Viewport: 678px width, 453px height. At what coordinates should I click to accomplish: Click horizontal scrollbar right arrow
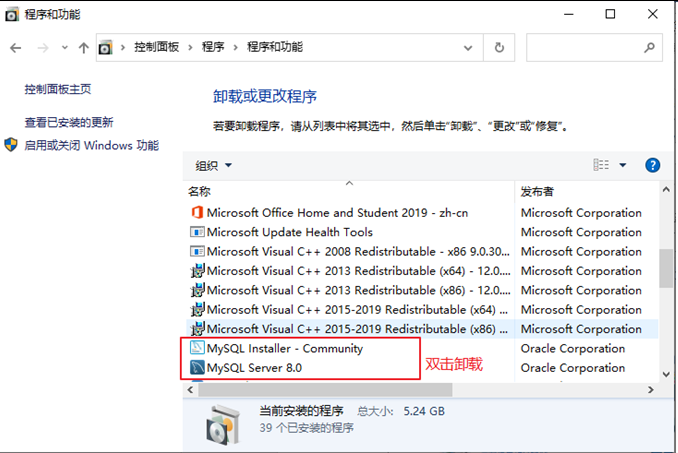pyautogui.click(x=651, y=390)
